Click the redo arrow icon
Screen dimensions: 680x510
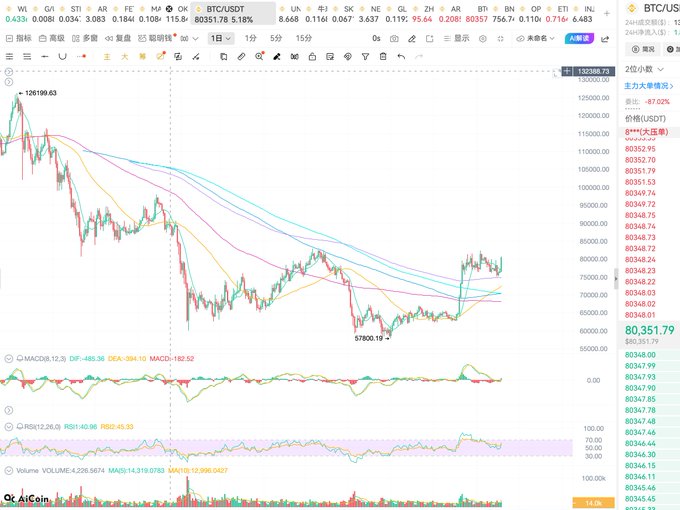(x=419, y=56)
